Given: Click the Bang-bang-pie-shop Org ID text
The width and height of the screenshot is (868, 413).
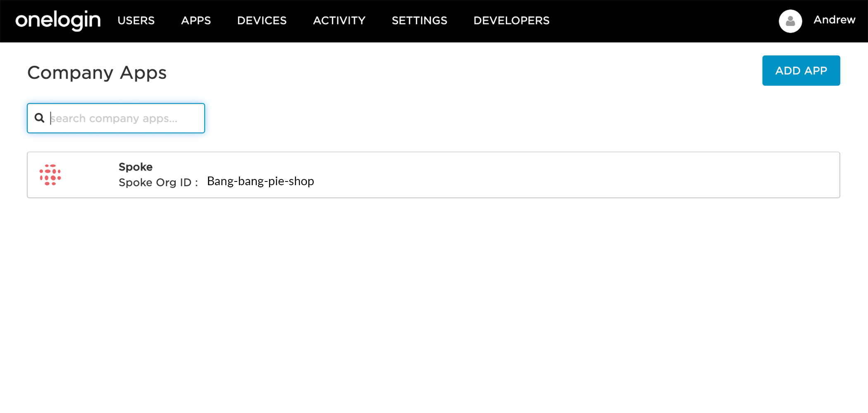Looking at the screenshot, I should point(260,181).
